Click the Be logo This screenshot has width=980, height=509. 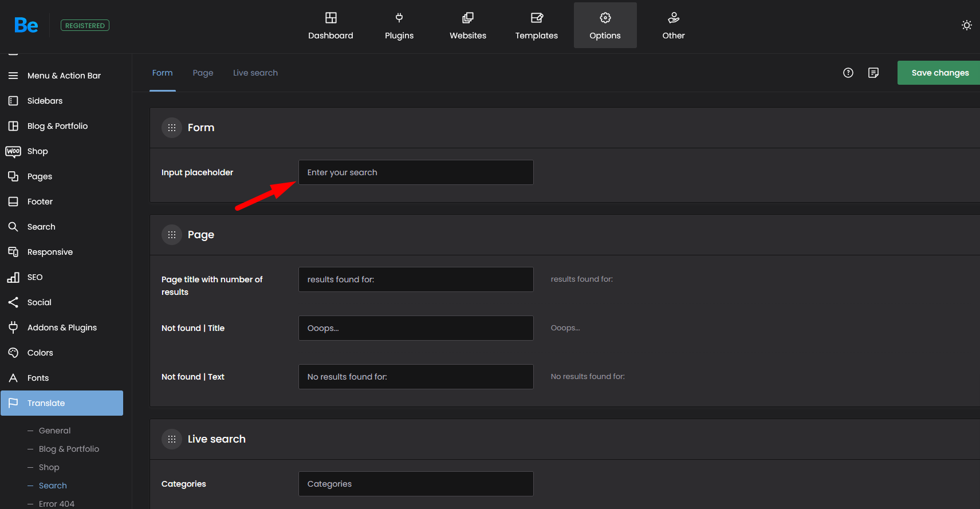26,25
